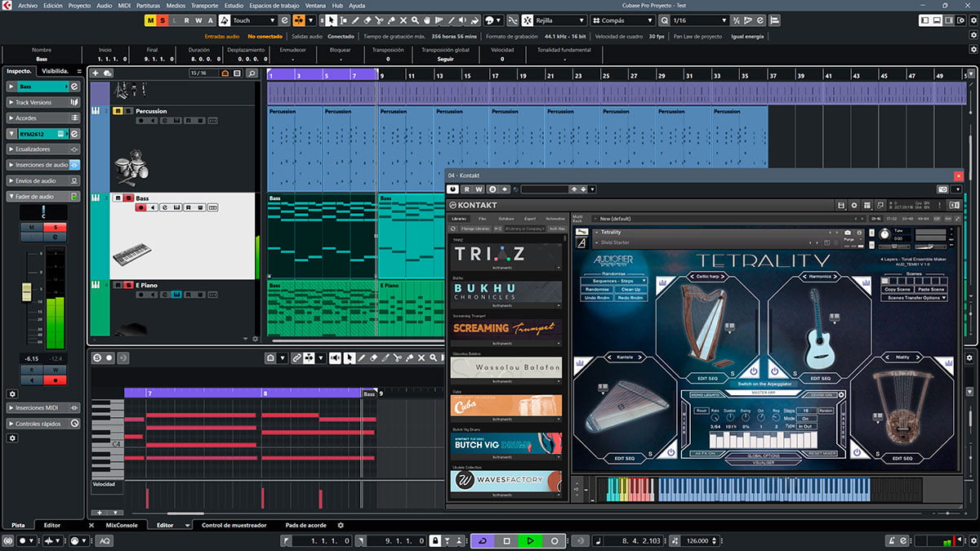Open the Sequences - Steps randomise dropdown
The image size is (980, 551).
[614, 281]
